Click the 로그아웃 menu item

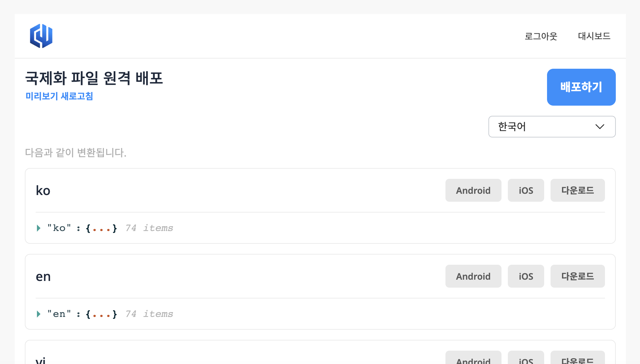[541, 36]
